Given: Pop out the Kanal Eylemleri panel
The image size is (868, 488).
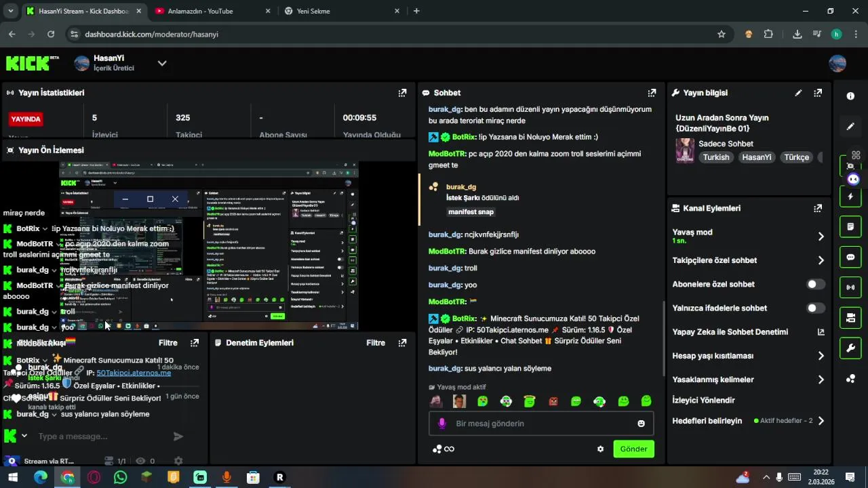Looking at the screenshot, I should [x=818, y=208].
